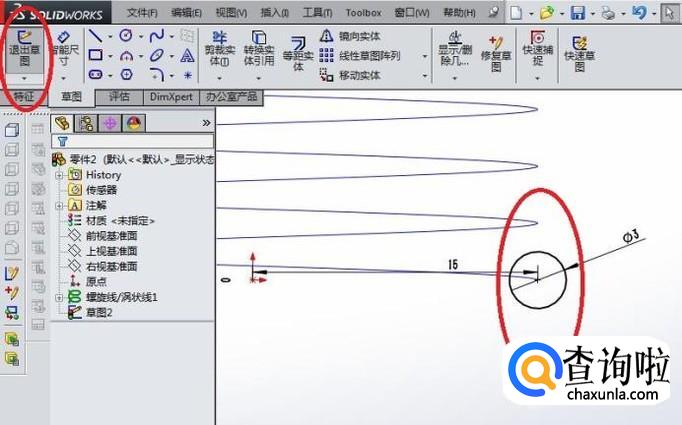Open the File (文件) menu
Image resolution: width=682 pixels, height=425 pixels.
point(142,13)
